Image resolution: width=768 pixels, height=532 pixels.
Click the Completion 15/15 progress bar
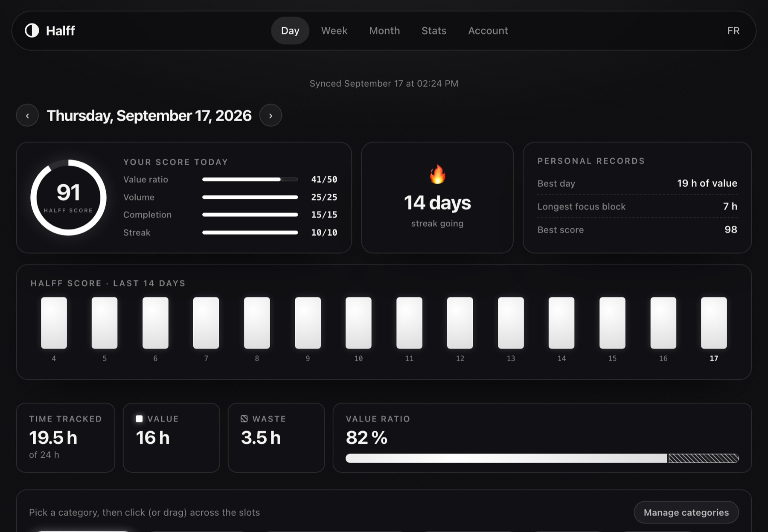pos(250,215)
